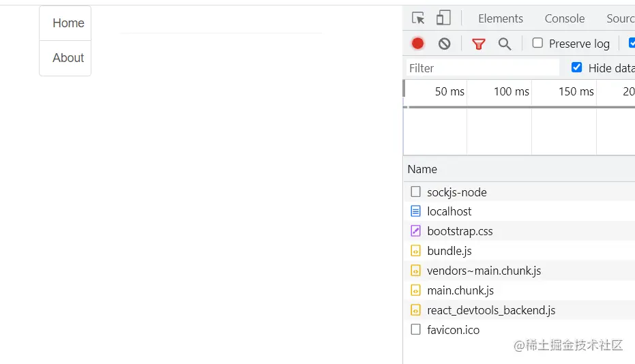Switch to the Elements tab

coord(501,18)
